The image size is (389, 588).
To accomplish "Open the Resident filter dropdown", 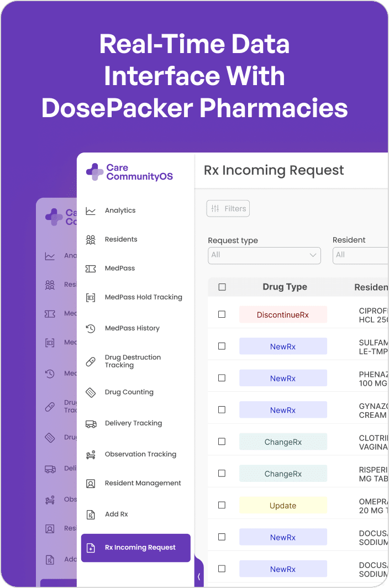I will (x=360, y=255).
